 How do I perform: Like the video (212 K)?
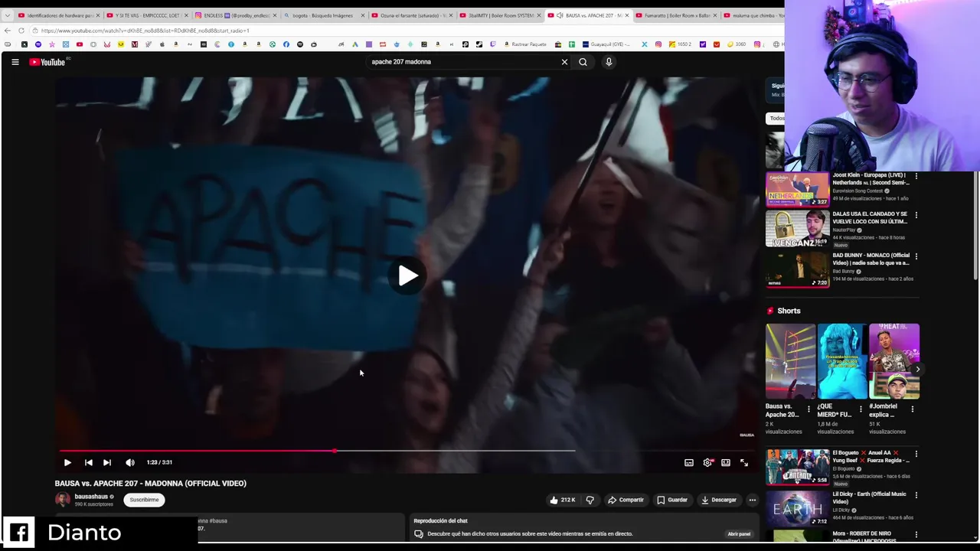562,500
